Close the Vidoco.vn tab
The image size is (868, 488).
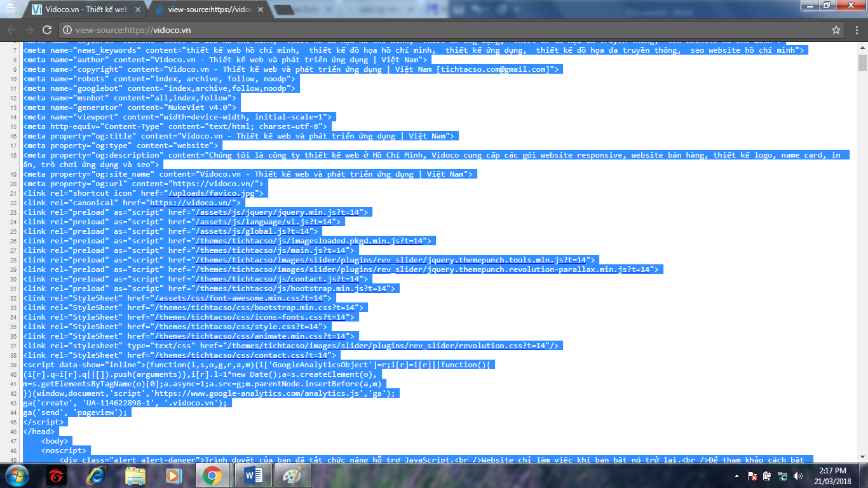(137, 10)
